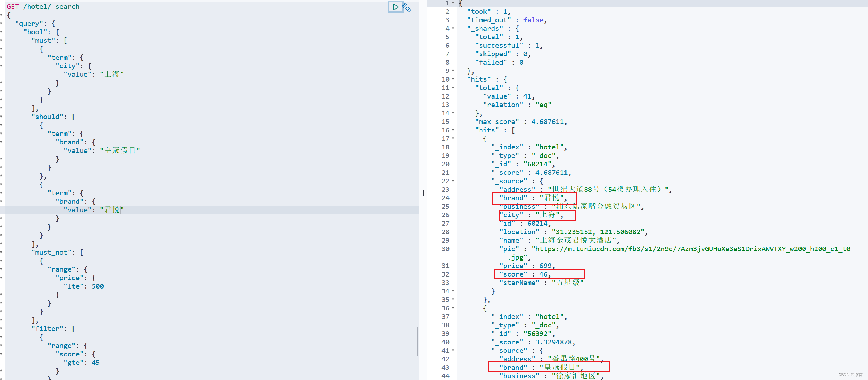Click the "皇冠假日" value in request editor

click(x=120, y=150)
